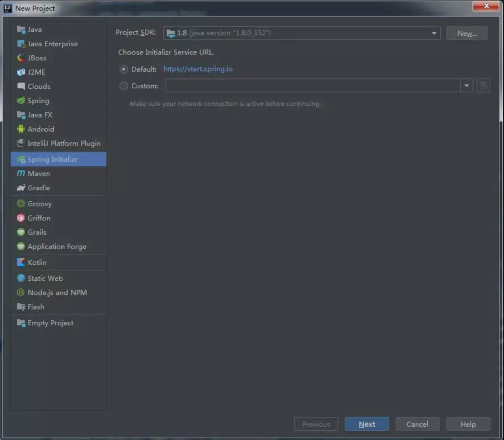The width and height of the screenshot is (504, 440).
Task: Click the Empty Project icon
Action: tap(21, 322)
